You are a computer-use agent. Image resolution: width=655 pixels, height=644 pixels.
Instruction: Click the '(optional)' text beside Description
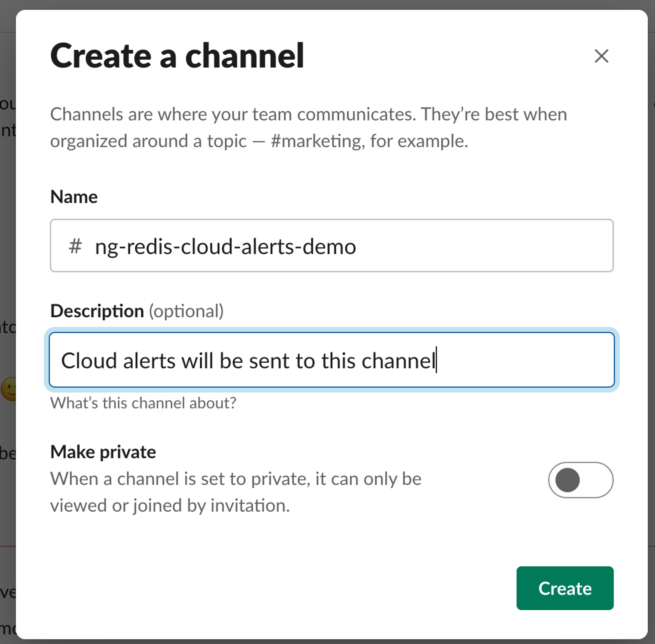[186, 311]
